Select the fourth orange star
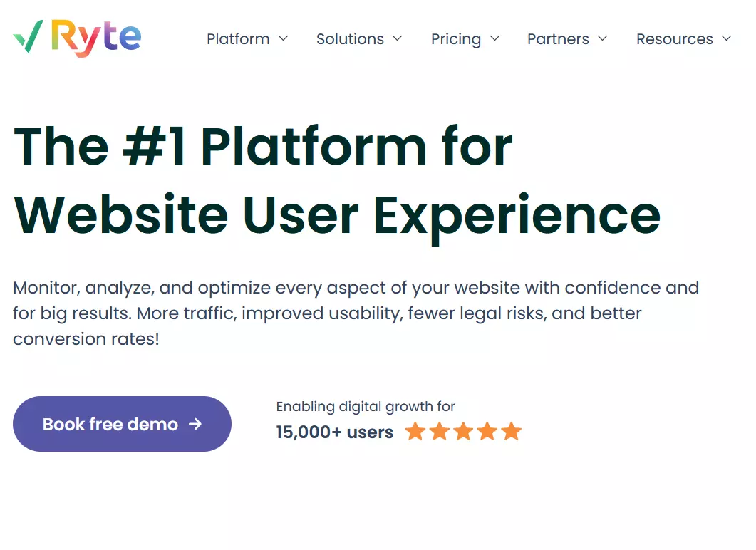756x550 pixels. (x=487, y=431)
